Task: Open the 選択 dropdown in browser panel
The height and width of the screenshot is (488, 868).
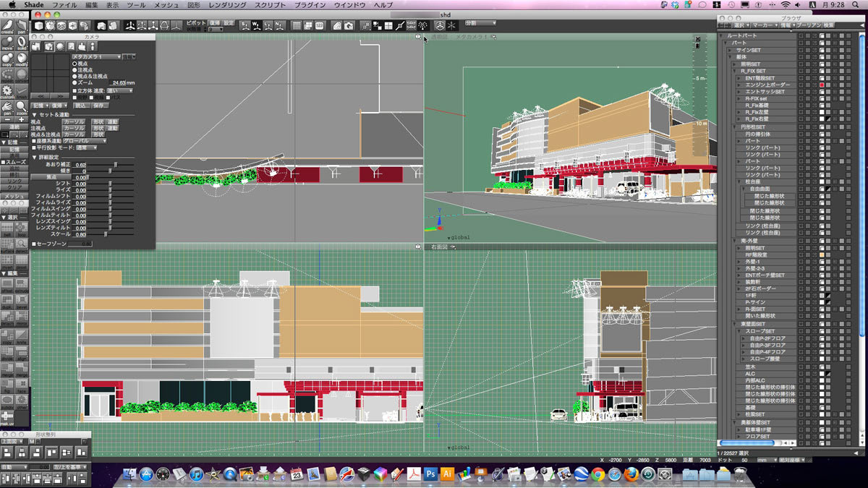Action: [x=741, y=25]
